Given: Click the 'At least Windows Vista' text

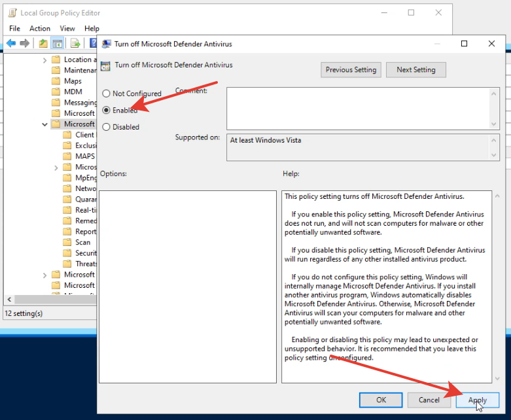Looking at the screenshot, I should 266,140.
